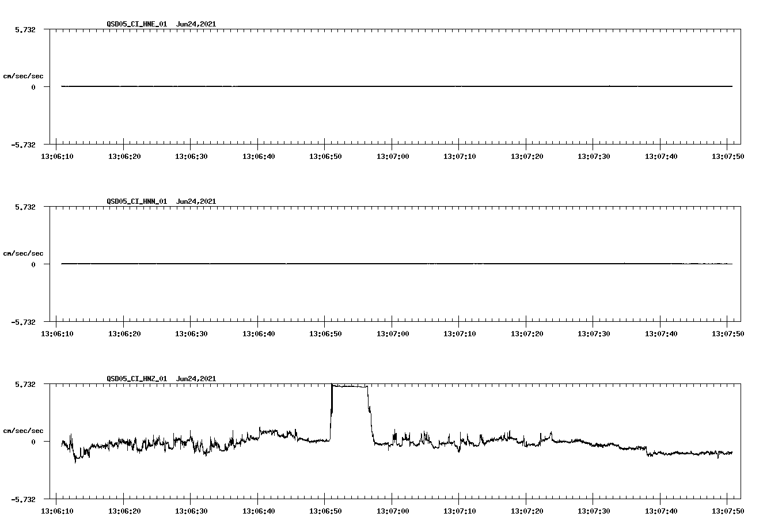Pick 13:06:20 time label under HNZ plot
This screenshot has height=532, width=782.
(124, 511)
